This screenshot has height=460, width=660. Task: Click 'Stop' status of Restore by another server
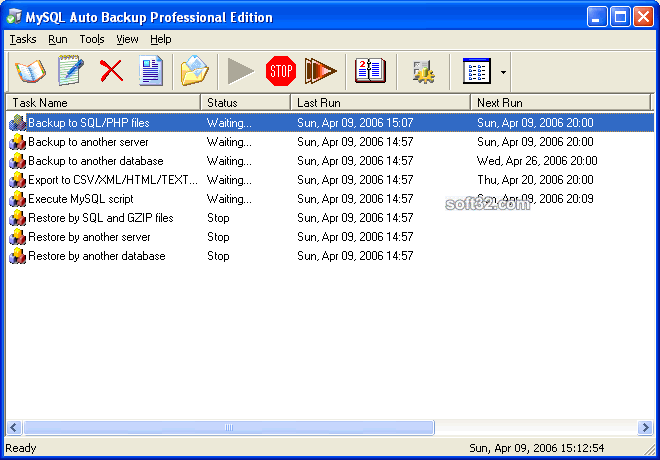tap(218, 237)
